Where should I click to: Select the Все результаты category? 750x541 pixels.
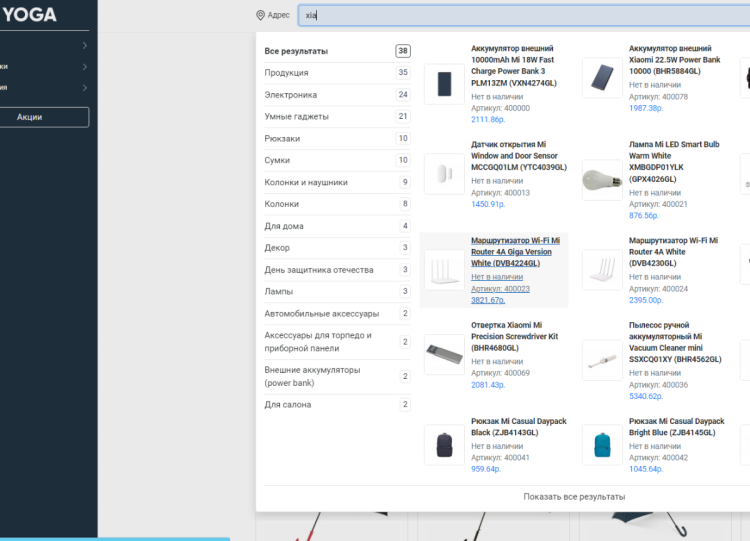tap(337, 51)
